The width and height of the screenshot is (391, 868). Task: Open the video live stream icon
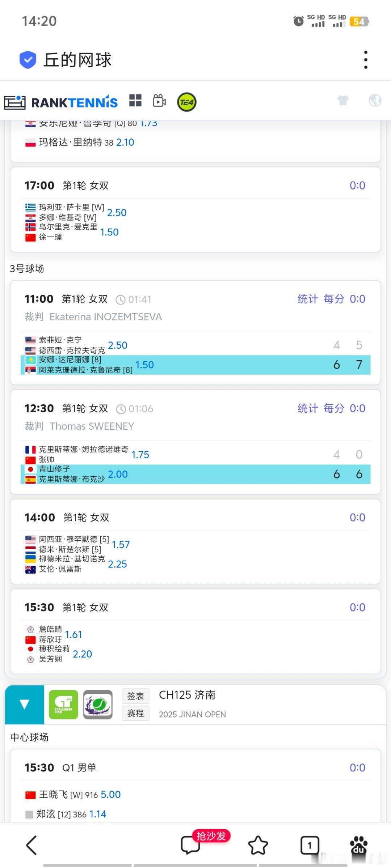point(159,101)
